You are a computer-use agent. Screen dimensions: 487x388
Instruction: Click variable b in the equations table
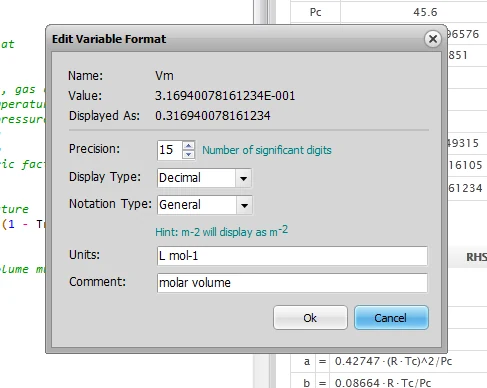click(307, 383)
